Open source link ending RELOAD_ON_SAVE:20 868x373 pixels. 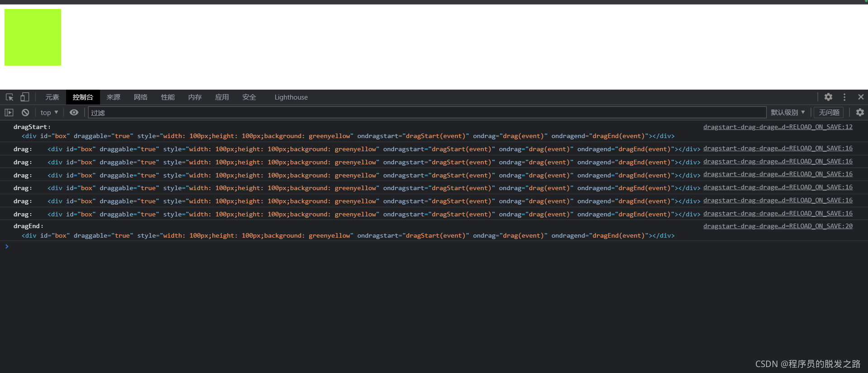(x=778, y=226)
